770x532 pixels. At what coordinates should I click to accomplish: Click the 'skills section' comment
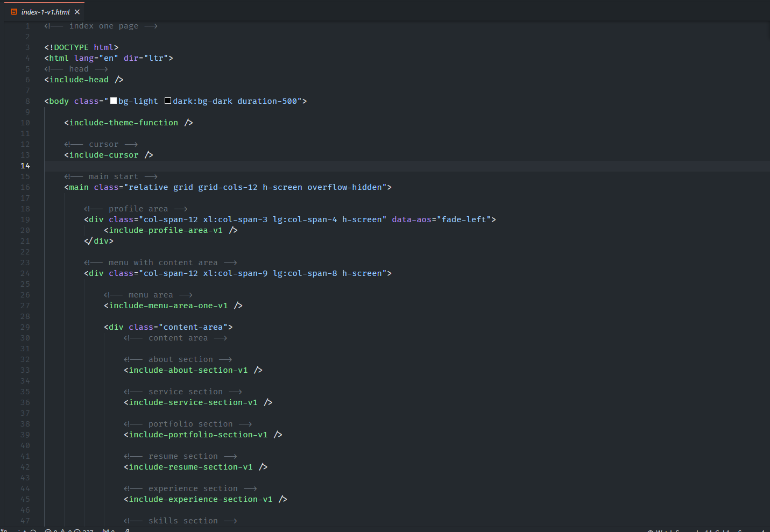(x=180, y=521)
